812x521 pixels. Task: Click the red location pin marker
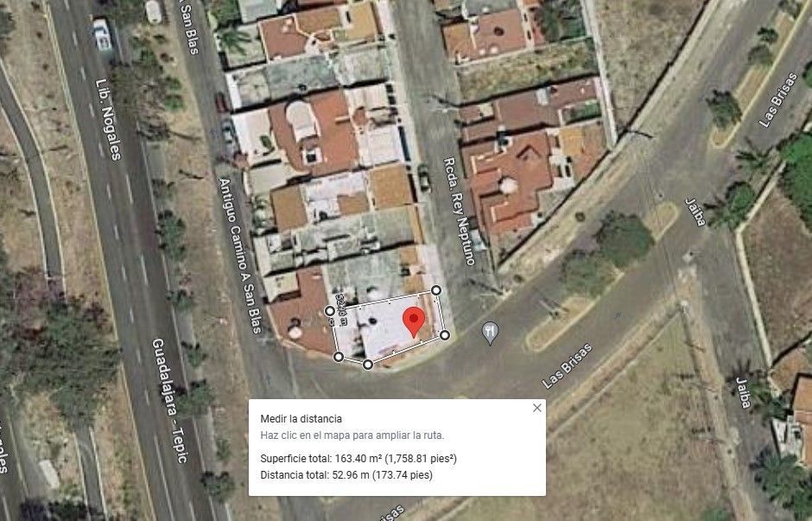coord(414,321)
